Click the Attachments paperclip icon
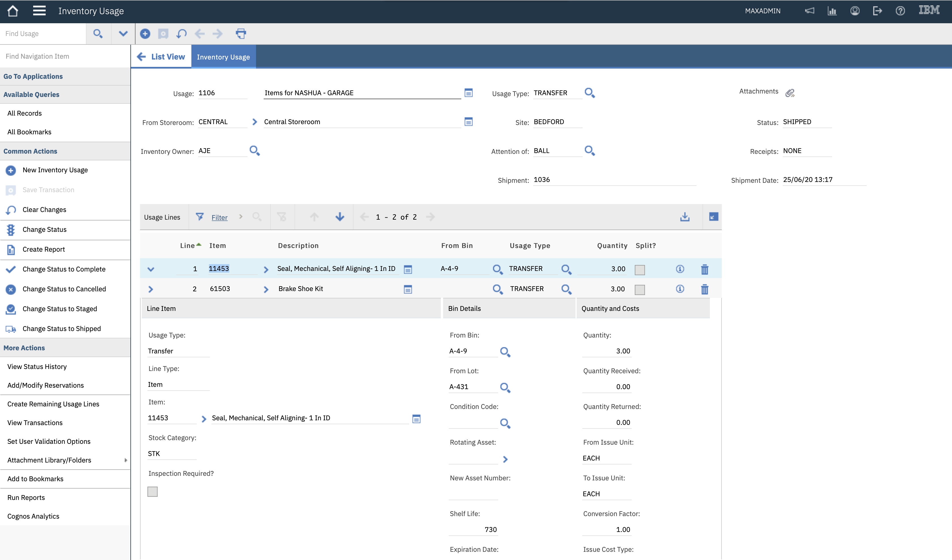The height and width of the screenshot is (560, 952). click(x=790, y=92)
